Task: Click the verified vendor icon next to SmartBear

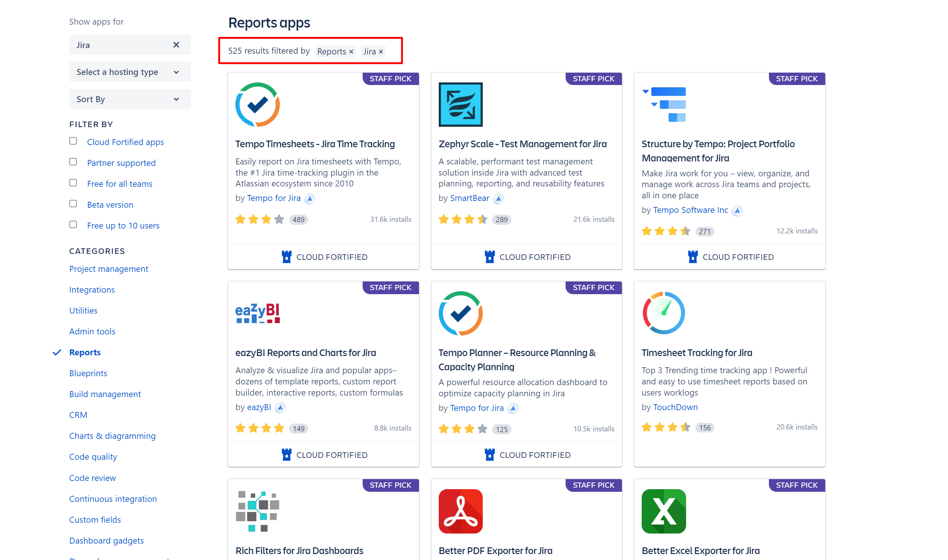Action: tap(499, 199)
